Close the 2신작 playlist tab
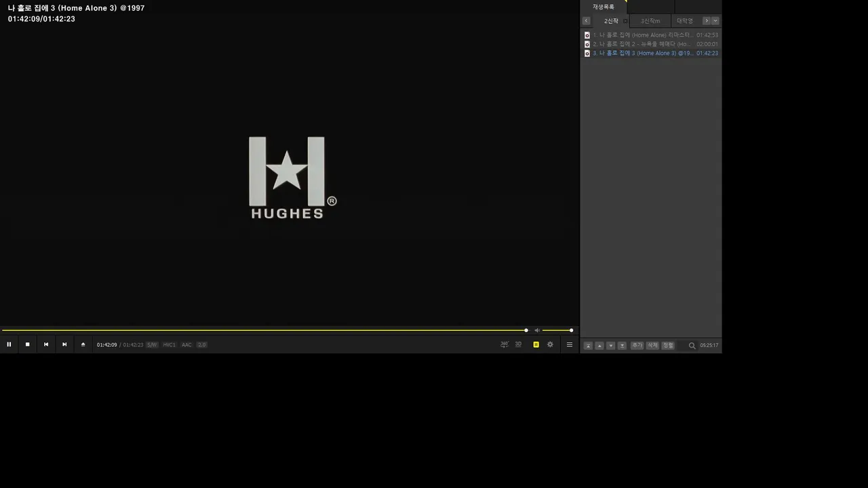868x488 pixels. [625, 21]
